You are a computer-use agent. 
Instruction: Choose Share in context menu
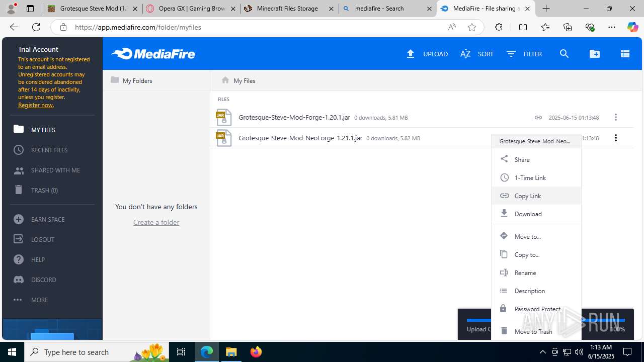(x=536, y=159)
